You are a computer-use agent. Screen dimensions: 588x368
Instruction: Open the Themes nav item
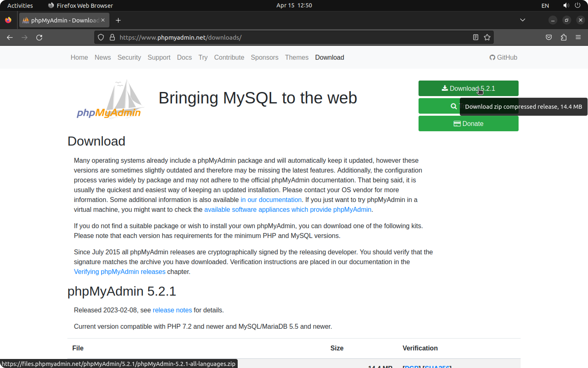coord(297,57)
